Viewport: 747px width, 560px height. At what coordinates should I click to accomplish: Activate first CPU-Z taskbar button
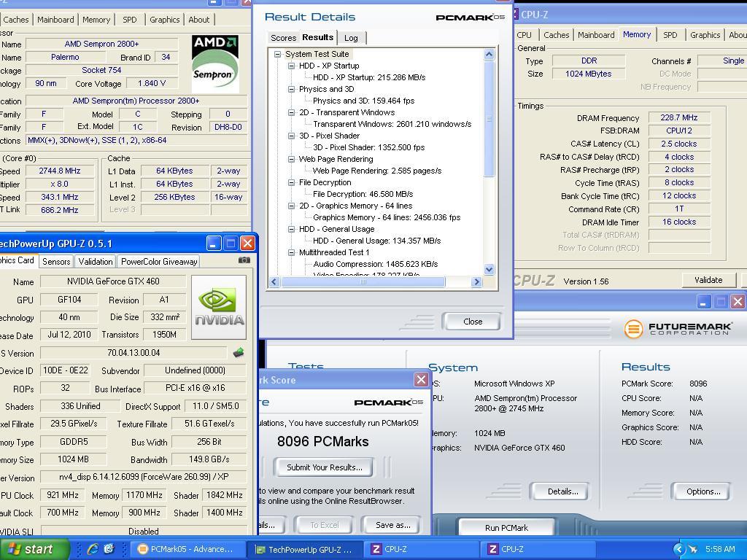(x=422, y=549)
